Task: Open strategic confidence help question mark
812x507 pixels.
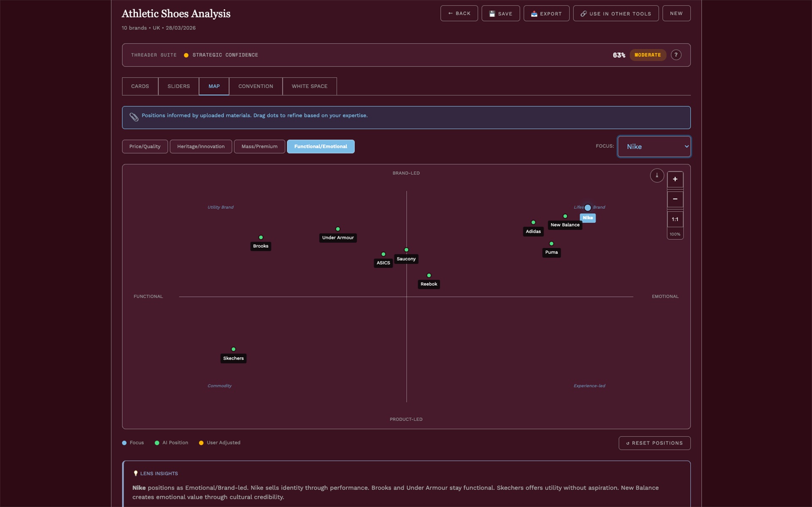Action: (676, 55)
